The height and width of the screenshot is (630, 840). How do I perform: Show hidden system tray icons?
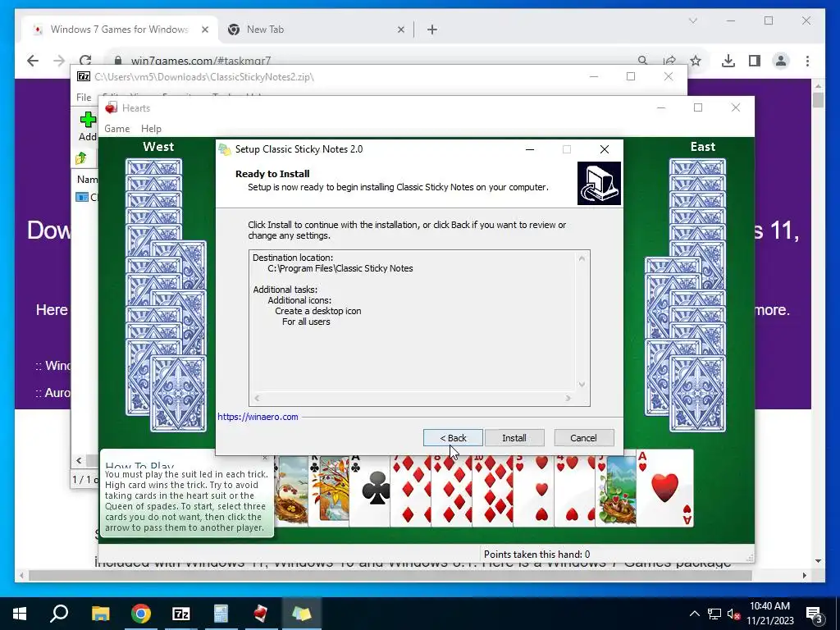[694, 614]
